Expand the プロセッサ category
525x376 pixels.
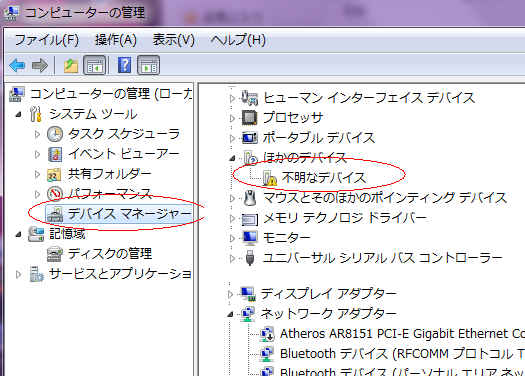pos(232,118)
